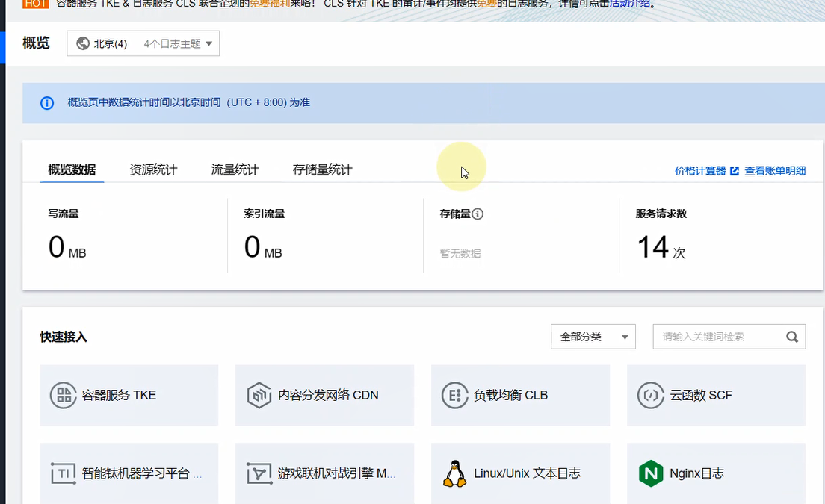
Task: Click the SCF cloud function icon
Action: [650, 395]
